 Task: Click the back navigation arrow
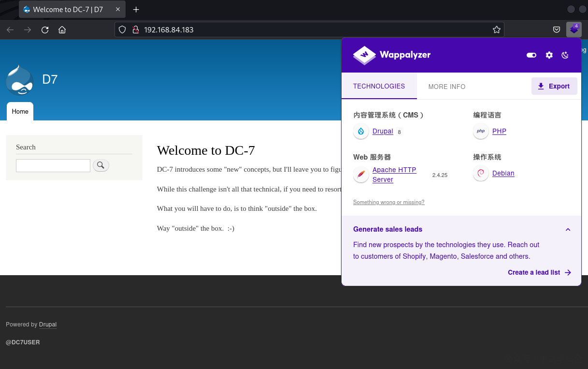(x=10, y=30)
